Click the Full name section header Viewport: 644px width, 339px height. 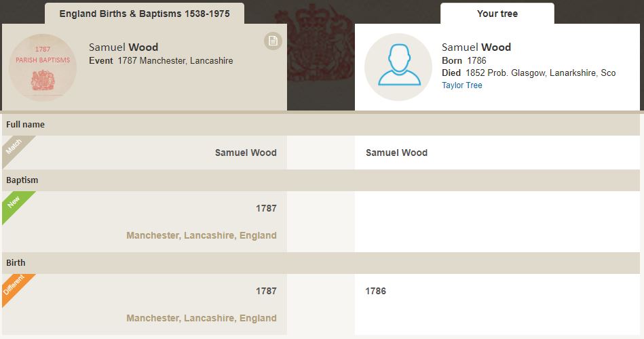(x=26, y=125)
